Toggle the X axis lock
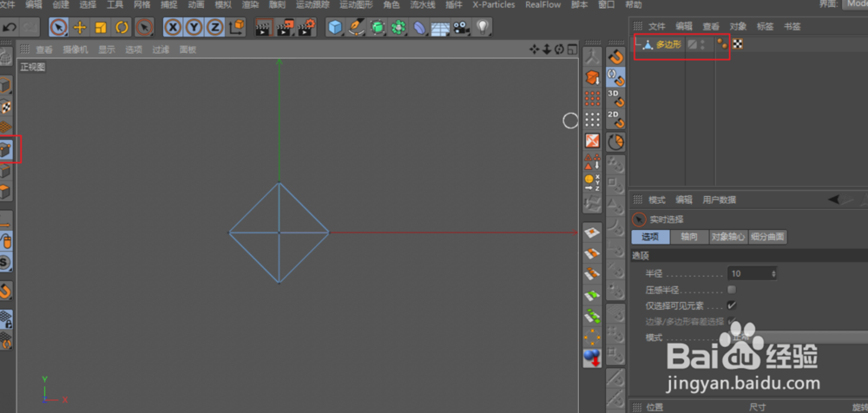The image size is (868, 413). 174,27
